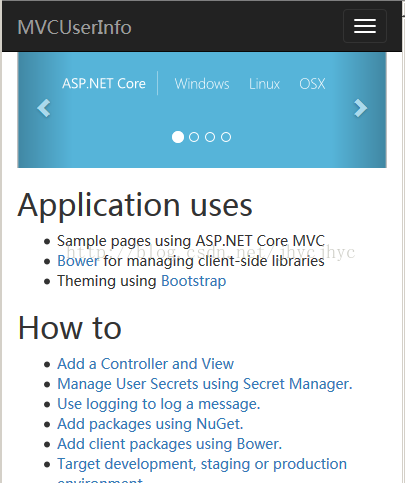The height and width of the screenshot is (483, 405).
Task: Click the How to heading
Action: point(69,328)
